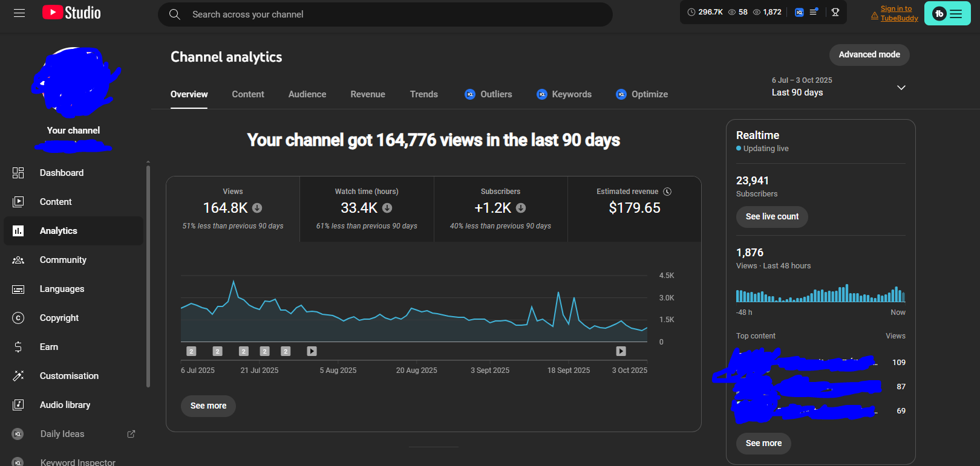Open the Audio library icon
Image resolution: width=980 pixels, height=466 pixels.
tap(18, 405)
